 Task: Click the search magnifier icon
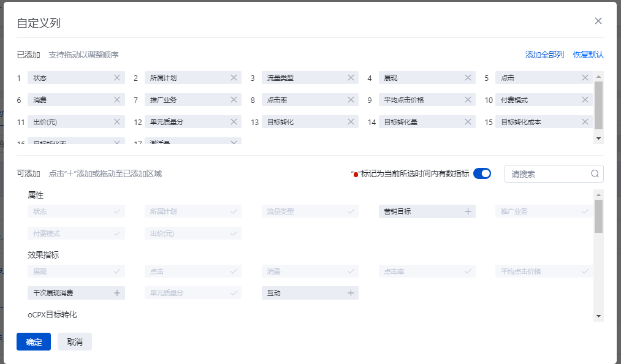tap(595, 173)
